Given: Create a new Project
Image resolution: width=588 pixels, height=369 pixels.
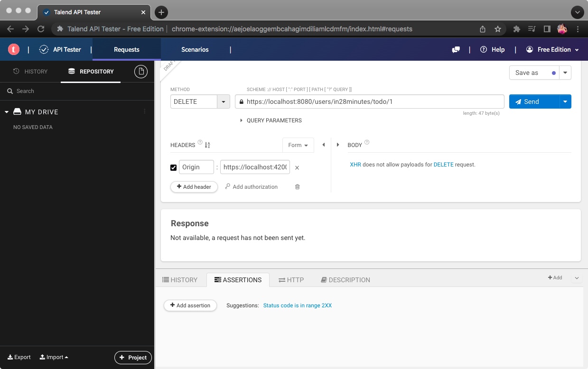Looking at the screenshot, I should (x=133, y=357).
